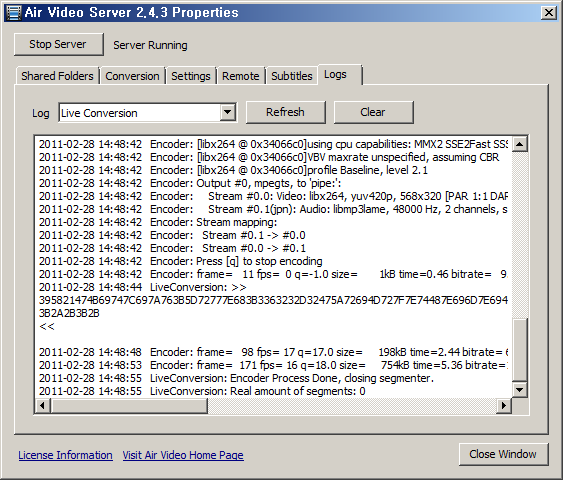
Task: Click the horizontal scroll left arrow
Action: 43,406
